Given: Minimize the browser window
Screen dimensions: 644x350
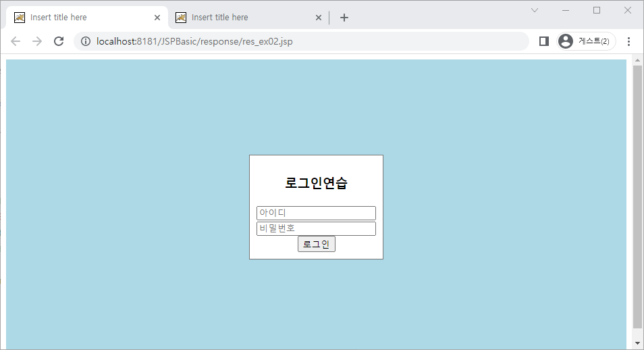Looking at the screenshot, I should pyautogui.click(x=566, y=10).
